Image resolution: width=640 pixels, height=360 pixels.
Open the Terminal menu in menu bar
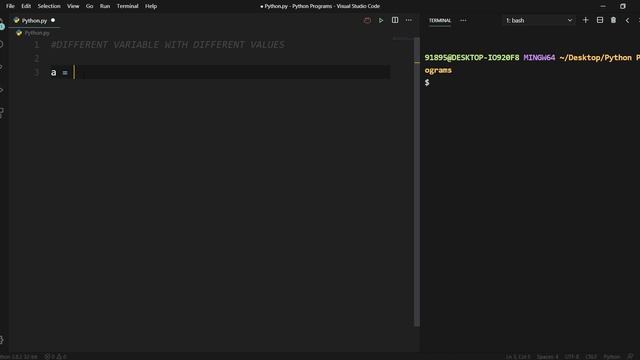(x=127, y=6)
